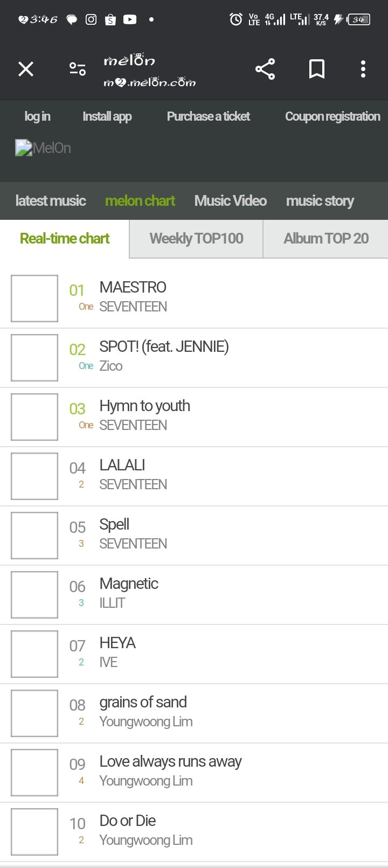Open the Music Video section
This screenshot has width=388, height=868.
click(230, 201)
